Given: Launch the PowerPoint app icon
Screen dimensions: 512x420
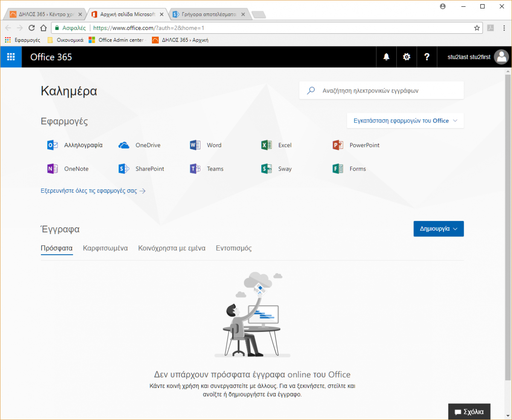Looking at the screenshot, I should (x=338, y=145).
